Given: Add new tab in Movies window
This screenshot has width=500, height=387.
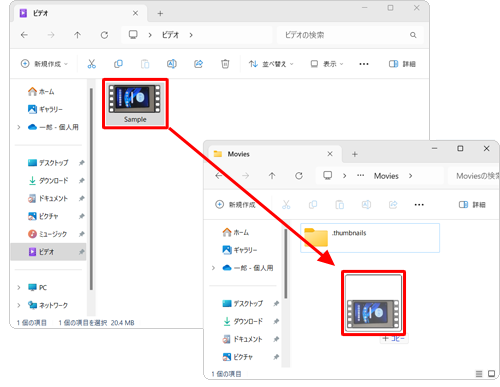Looking at the screenshot, I should click(x=355, y=154).
